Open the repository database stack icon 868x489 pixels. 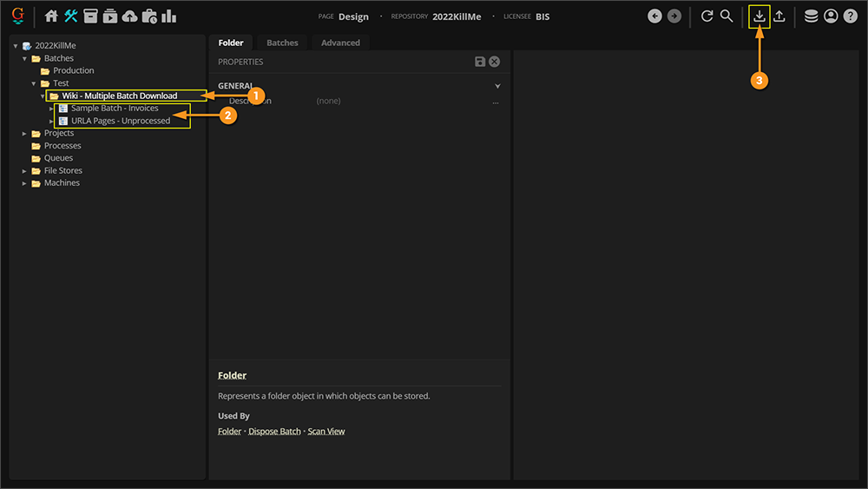[811, 16]
